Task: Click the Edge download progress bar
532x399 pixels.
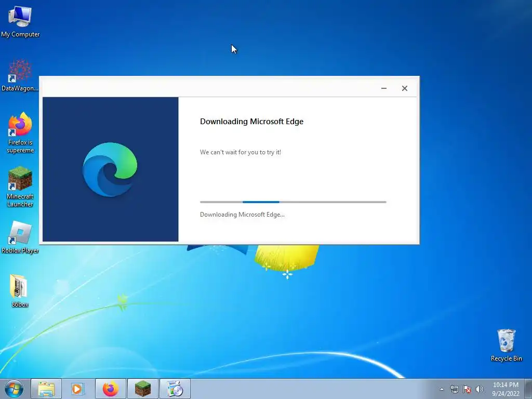Action: click(293, 202)
